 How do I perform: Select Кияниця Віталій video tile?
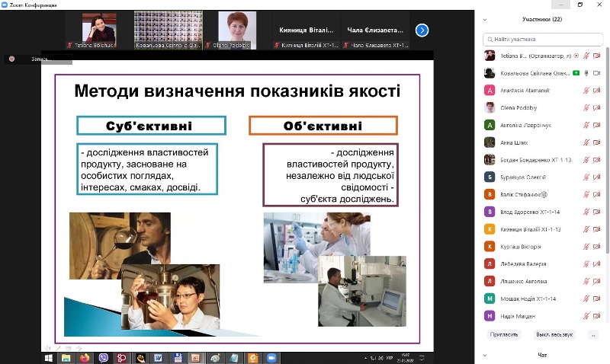(307, 30)
